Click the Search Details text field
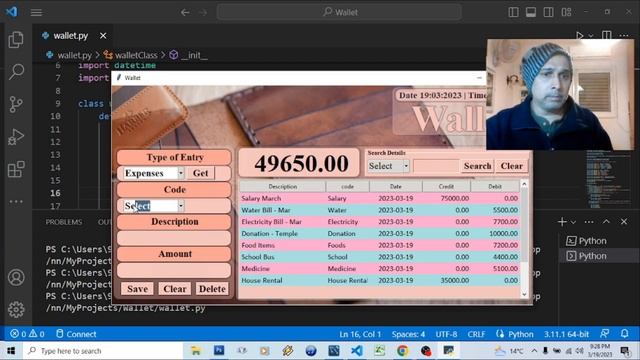Image resolution: width=640 pixels, height=360 pixels. (436, 166)
